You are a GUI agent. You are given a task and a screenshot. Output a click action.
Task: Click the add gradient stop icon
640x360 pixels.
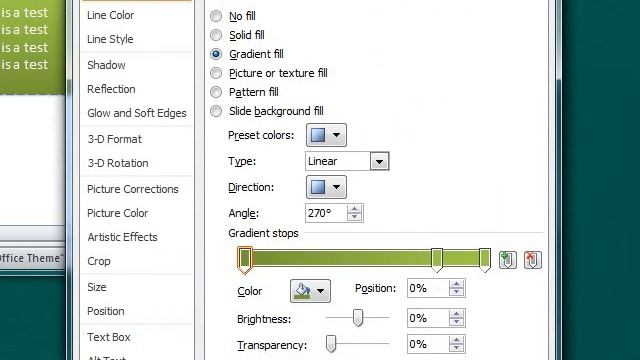pyautogui.click(x=507, y=260)
